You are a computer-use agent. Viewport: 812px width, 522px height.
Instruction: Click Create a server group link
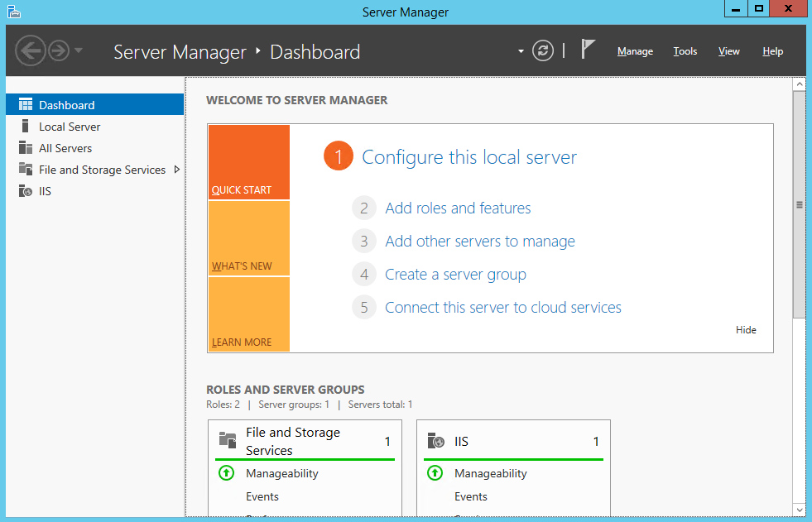[x=455, y=275]
